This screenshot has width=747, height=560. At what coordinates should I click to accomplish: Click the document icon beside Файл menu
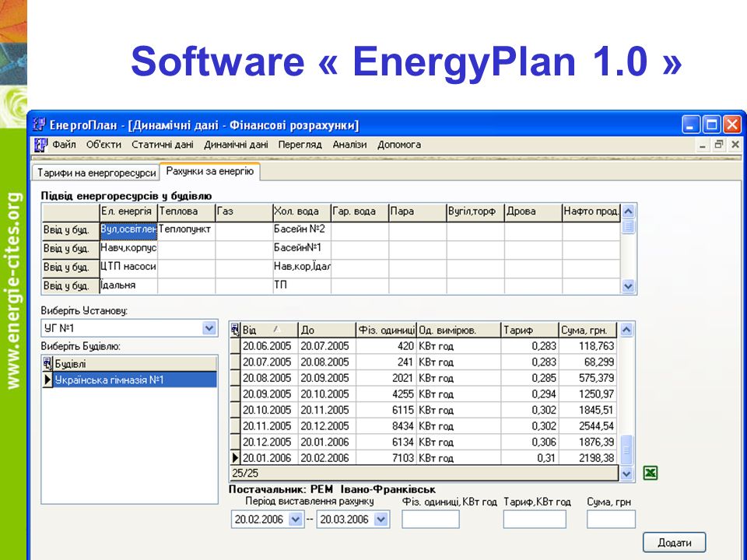point(41,145)
